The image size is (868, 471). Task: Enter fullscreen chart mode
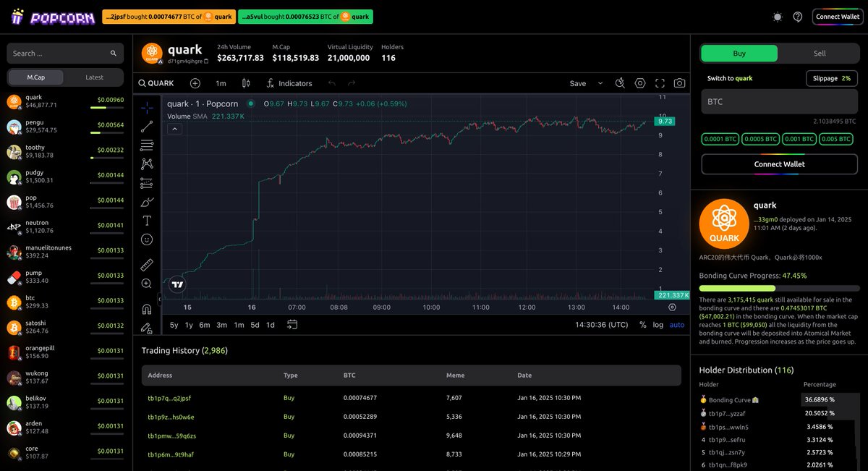660,83
